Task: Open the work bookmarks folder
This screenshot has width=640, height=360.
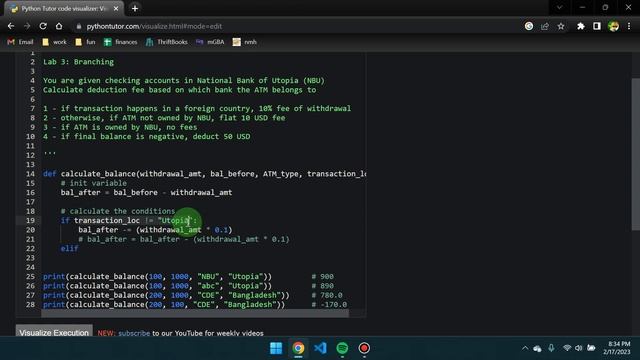Action: point(54,42)
